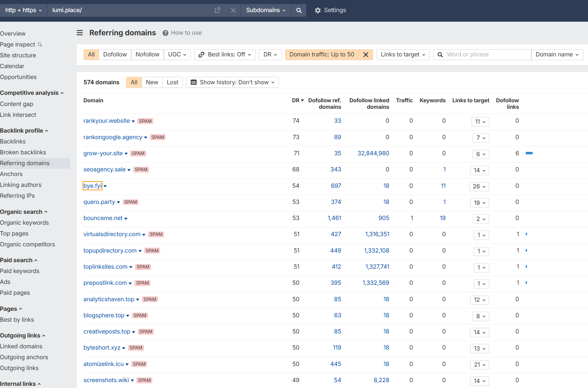The width and height of the screenshot is (588, 388).
Task: Open the Links to target filter dropdown
Action: (403, 55)
